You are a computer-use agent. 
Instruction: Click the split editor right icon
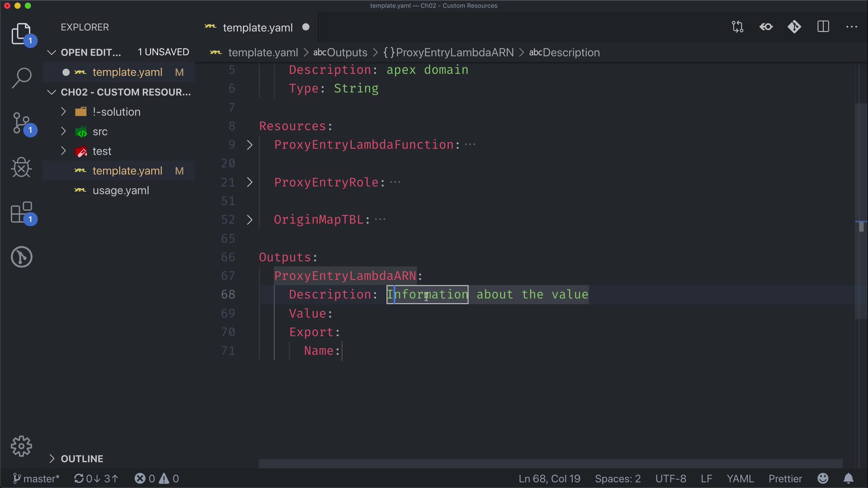click(823, 27)
